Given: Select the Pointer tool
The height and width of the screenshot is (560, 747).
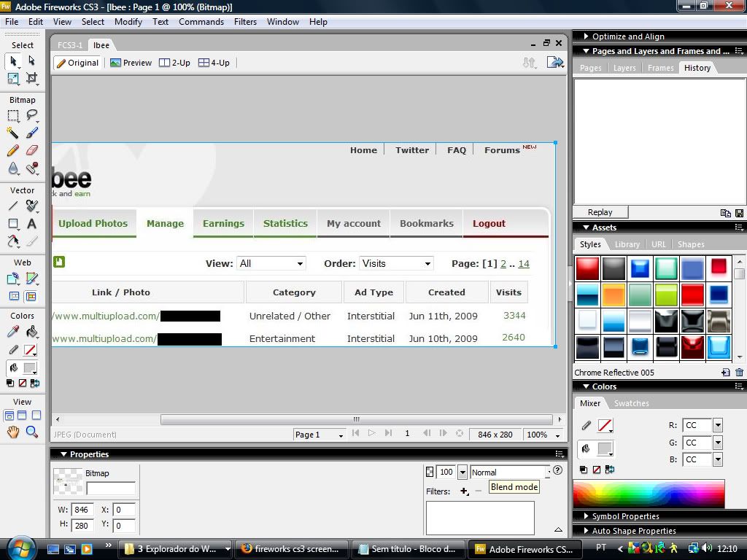Looking at the screenshot, I should (x=13, y=61).
